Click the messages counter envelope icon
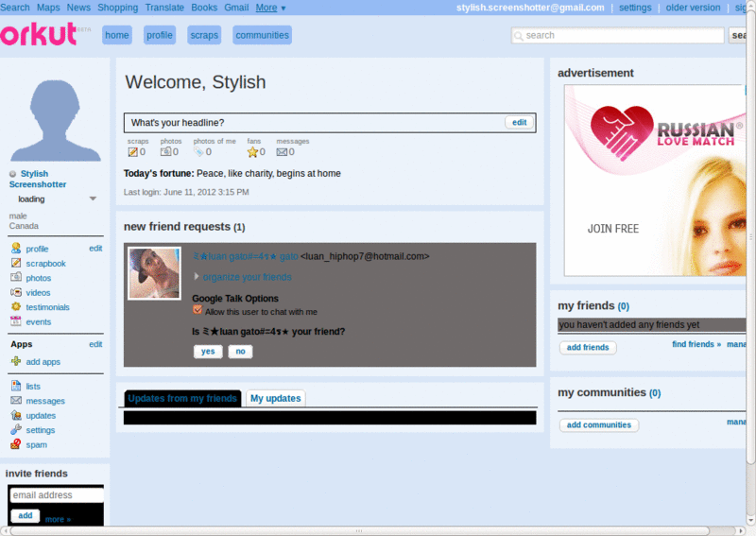This screenshot has height=536, width=756. click(282, 152)
